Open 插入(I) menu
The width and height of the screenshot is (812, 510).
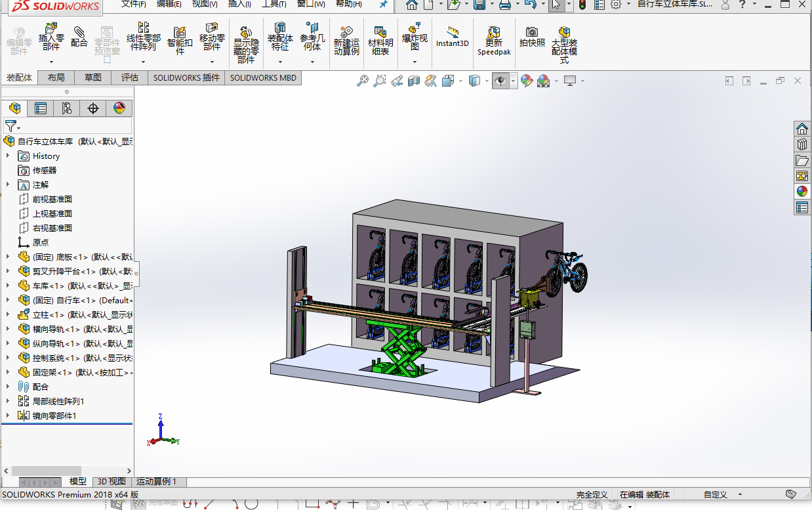pyautogui.click(x=239, y=4)
